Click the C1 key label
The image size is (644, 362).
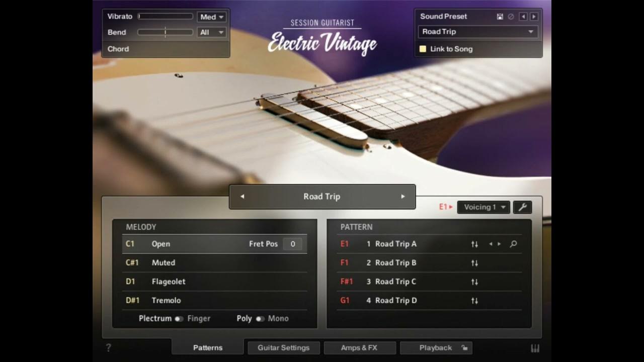tap(130, 244)
